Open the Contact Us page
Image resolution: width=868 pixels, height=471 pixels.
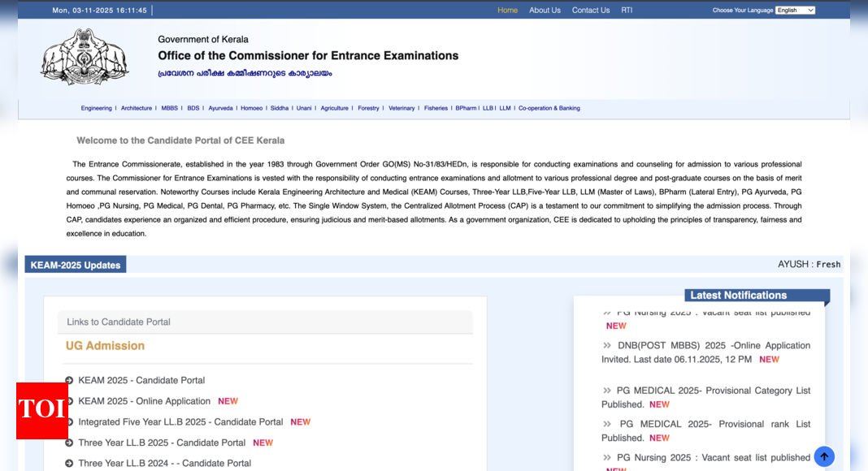pyautogui.click(x=590, y=11)
